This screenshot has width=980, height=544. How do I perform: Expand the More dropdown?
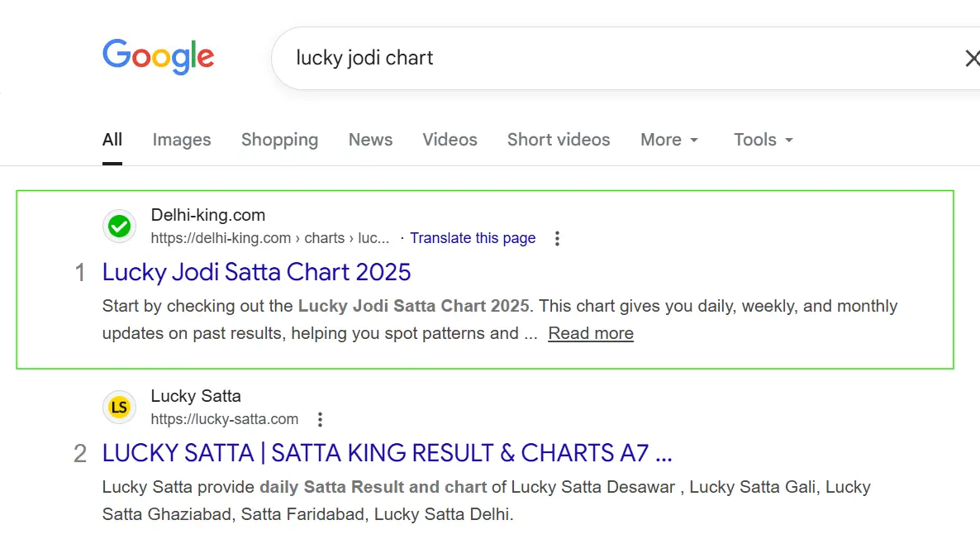(x=669, y=140)
